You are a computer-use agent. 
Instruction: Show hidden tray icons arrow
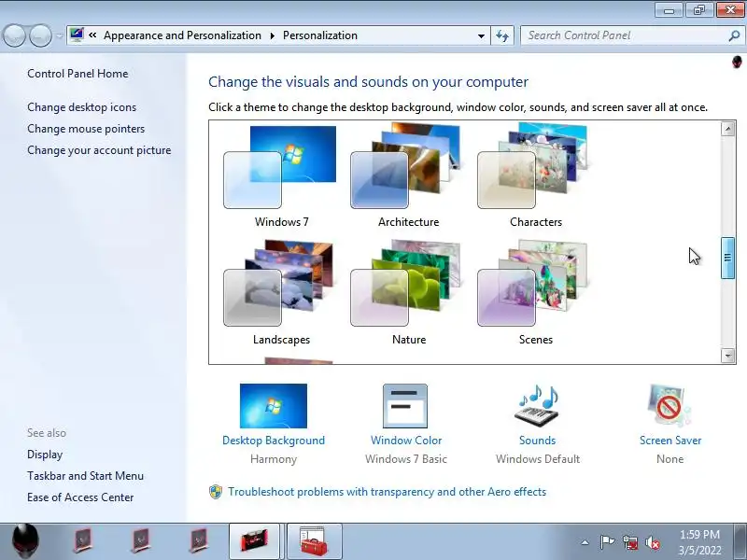point(585,542)
